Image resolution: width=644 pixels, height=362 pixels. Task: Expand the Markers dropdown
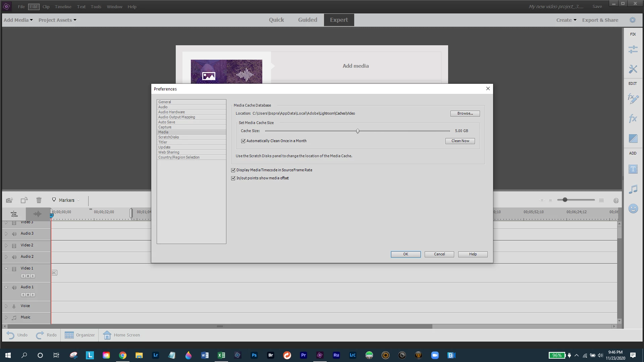66,200
